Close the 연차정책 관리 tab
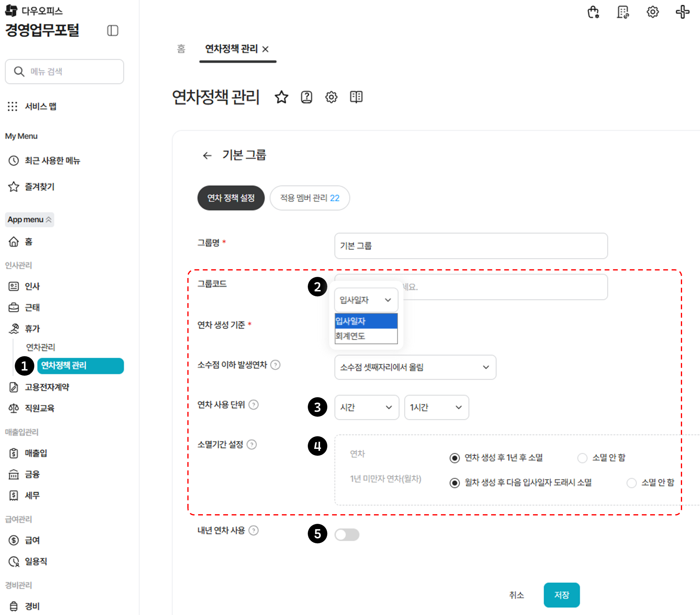 pyautogui.click(x=265, y=49)
